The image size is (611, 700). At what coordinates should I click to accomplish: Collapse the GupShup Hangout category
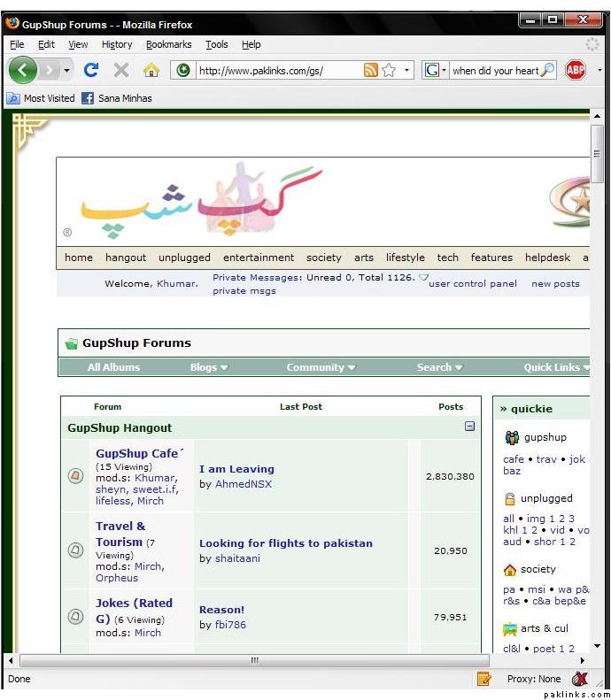point(469,427)
